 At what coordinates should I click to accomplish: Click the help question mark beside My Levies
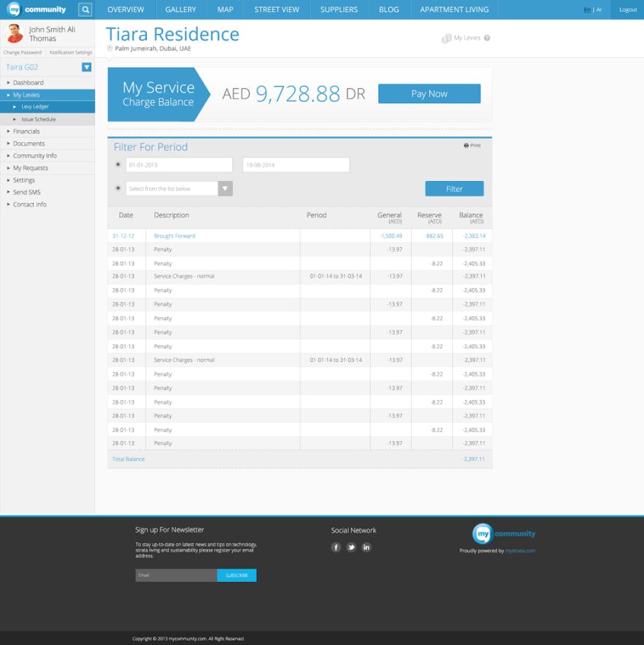click(x=487, y=38)
